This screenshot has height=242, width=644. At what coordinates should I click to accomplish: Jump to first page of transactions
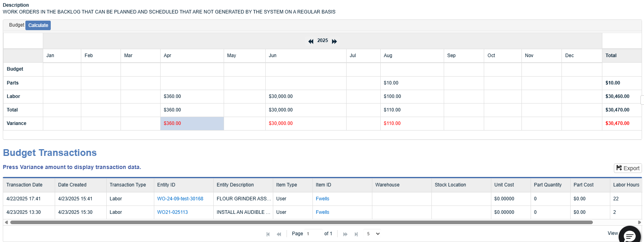(268, 234)
